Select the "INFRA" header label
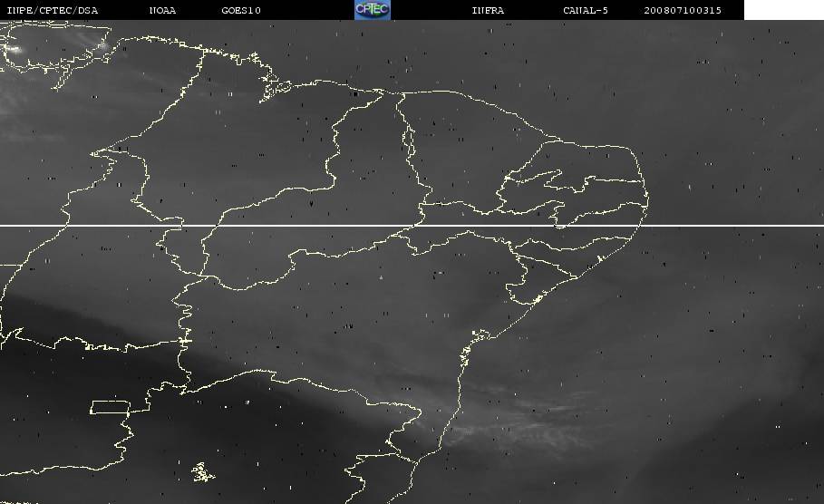 pyautogui.click(x=489, y=10)
